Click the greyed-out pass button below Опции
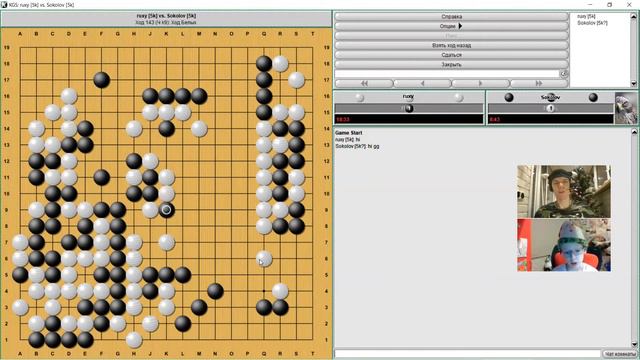The height and width of the screenshot is (360, 640). (x=451, y=36)
